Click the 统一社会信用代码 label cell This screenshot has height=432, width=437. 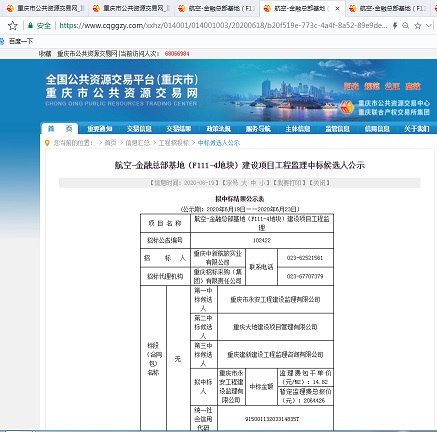point(203,419)
